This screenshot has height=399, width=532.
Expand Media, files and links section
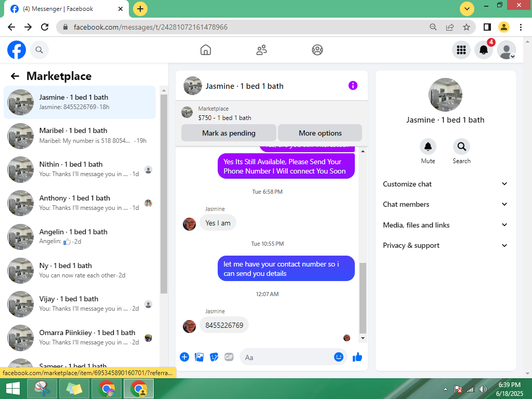445,225
